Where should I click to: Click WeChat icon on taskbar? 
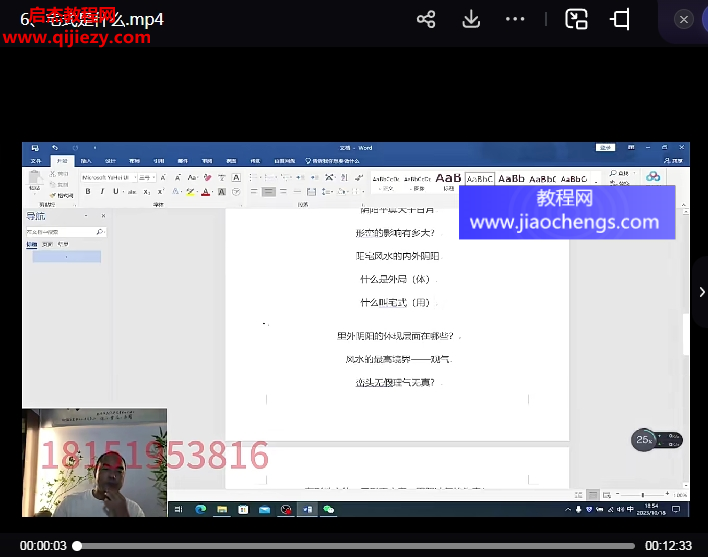tap(329, 509)
